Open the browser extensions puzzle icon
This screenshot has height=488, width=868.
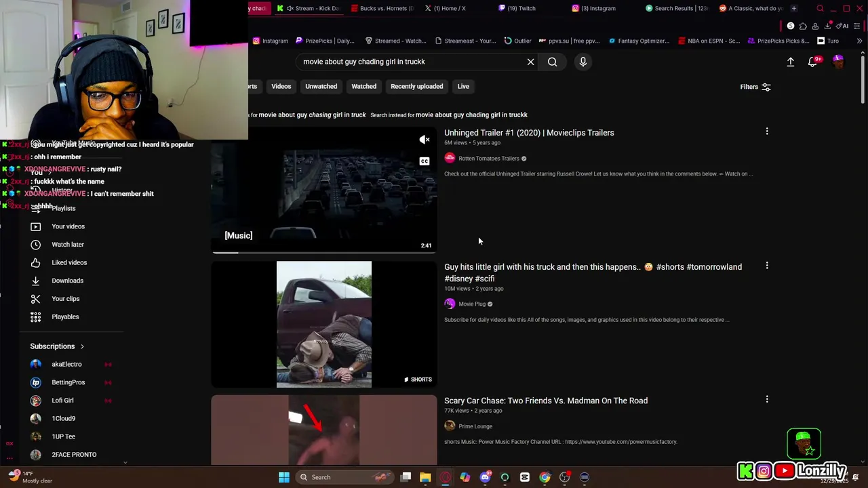(x=803, y=26)
